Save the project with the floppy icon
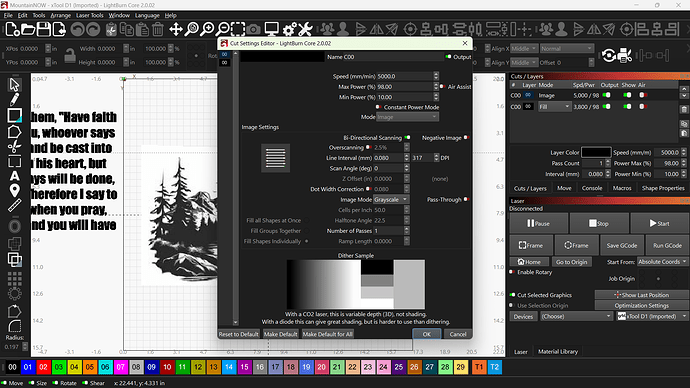Screen dimensions: 690x388 [x=44, y=29]
